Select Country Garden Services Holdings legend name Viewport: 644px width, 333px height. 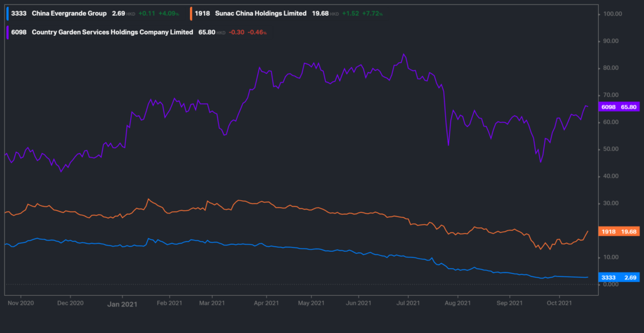click(x=112, y=32)
